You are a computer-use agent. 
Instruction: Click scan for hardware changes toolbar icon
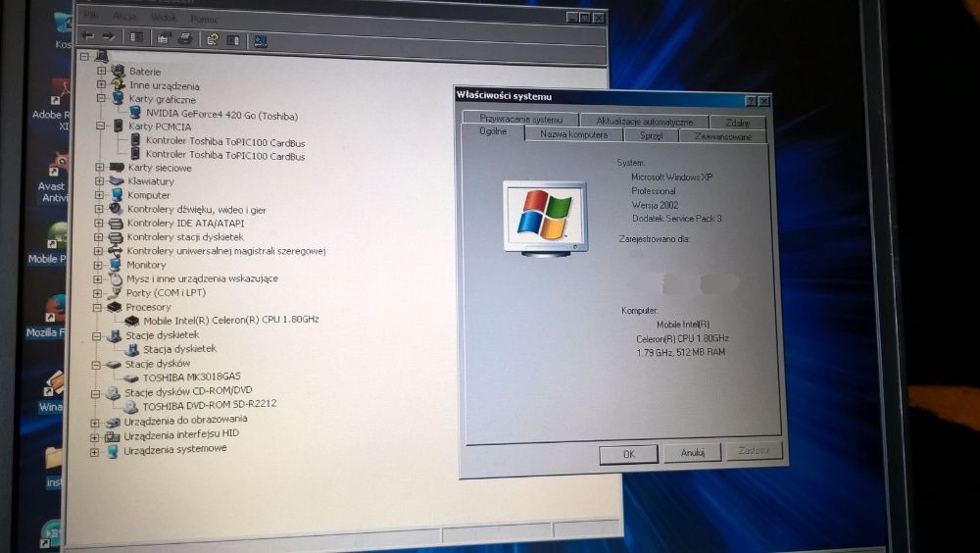tap(260, 40)
